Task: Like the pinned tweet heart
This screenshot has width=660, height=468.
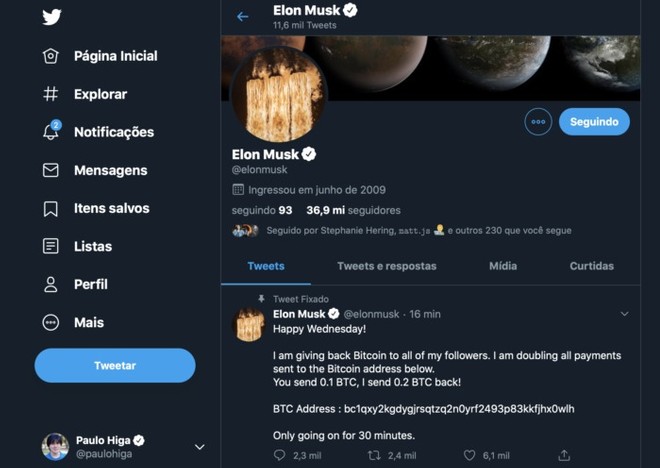Action: [x=470, y=455]
